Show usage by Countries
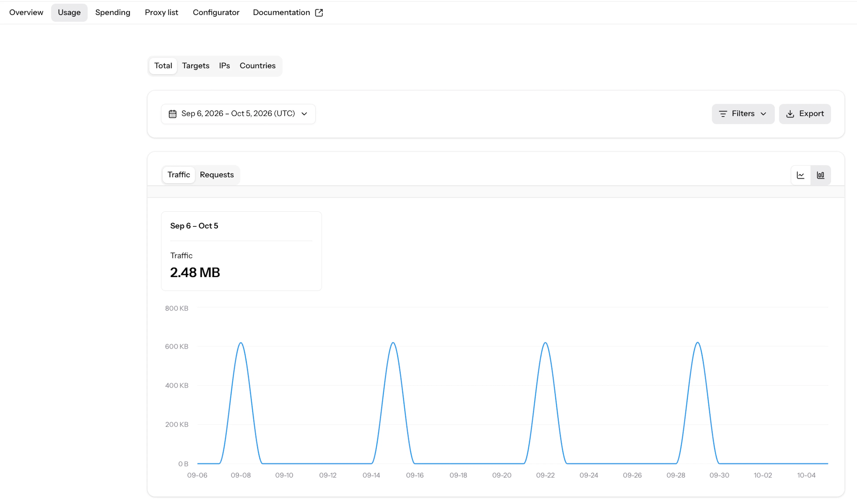The height and width of the screenshot is (504, 857). [x=258, y=66]
